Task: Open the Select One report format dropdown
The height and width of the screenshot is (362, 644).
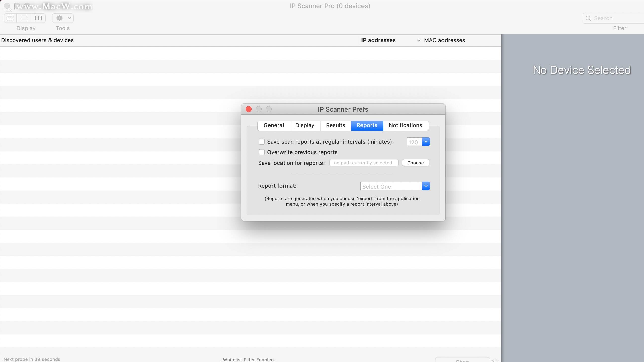Action: tap(426, 186)
